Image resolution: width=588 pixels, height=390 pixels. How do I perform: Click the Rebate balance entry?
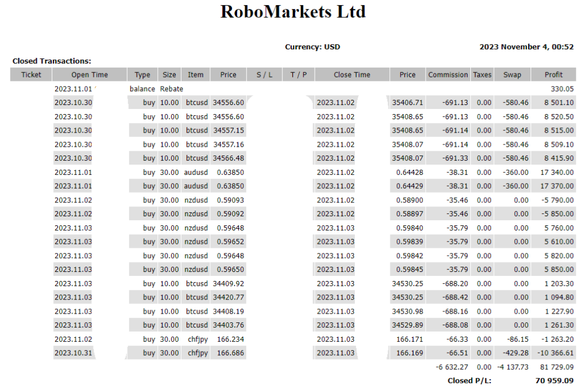tap(171, 89)
